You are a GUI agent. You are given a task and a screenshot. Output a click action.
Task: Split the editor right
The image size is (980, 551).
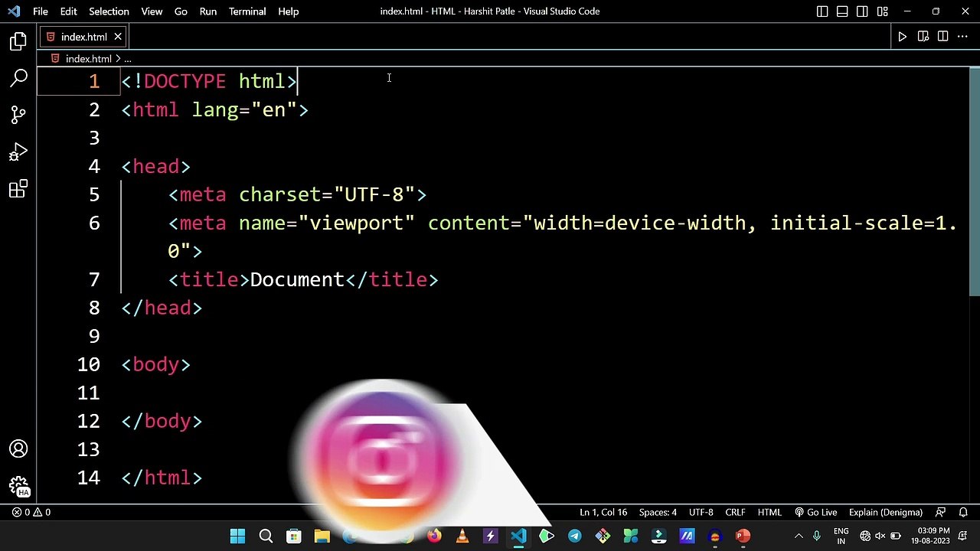[942, 37]
